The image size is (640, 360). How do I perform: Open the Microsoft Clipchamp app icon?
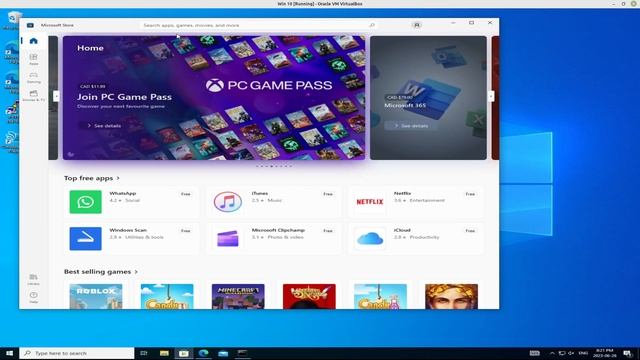pyautogui.click(x=228, y=238)
